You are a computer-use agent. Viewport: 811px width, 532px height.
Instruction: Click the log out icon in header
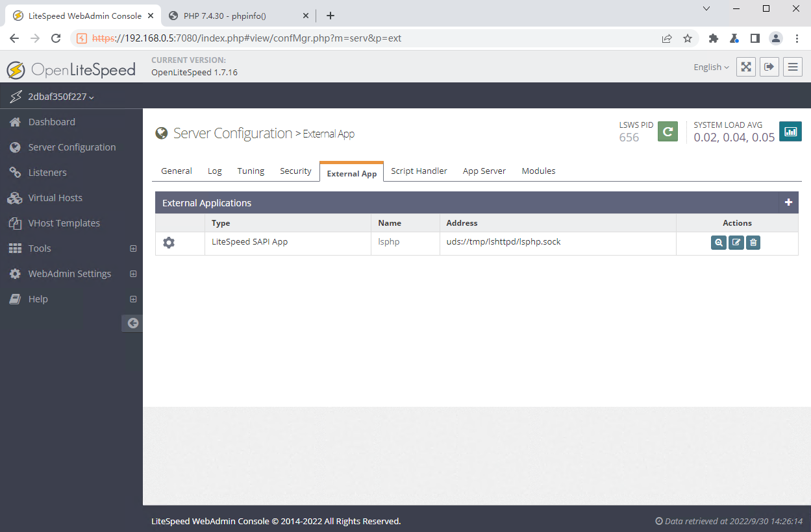[769, 67]
